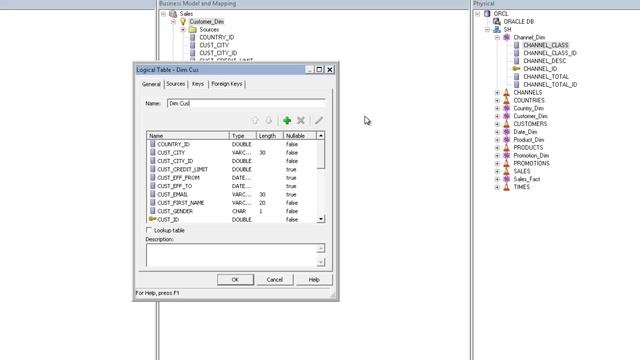Enable the Lookup table checkbox

(x=149, y=230)
